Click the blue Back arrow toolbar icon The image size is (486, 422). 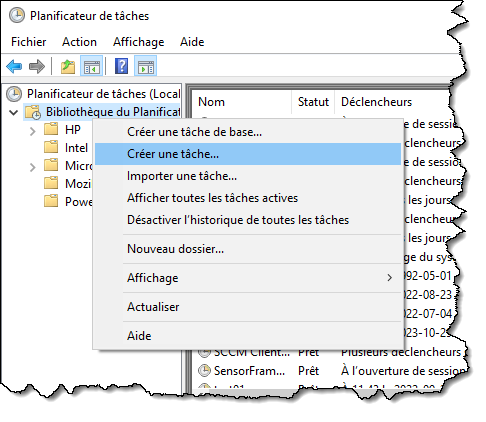tap(14, 66)
